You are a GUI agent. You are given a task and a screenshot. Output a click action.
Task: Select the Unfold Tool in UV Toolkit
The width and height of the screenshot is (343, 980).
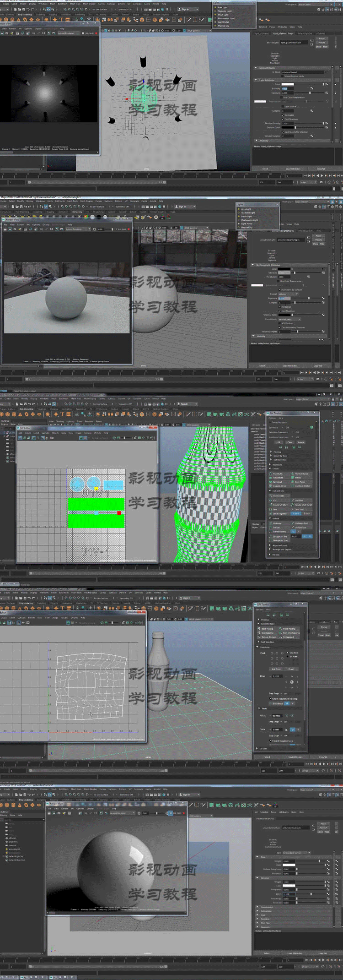pyautogui.click(x=302, y=527)
